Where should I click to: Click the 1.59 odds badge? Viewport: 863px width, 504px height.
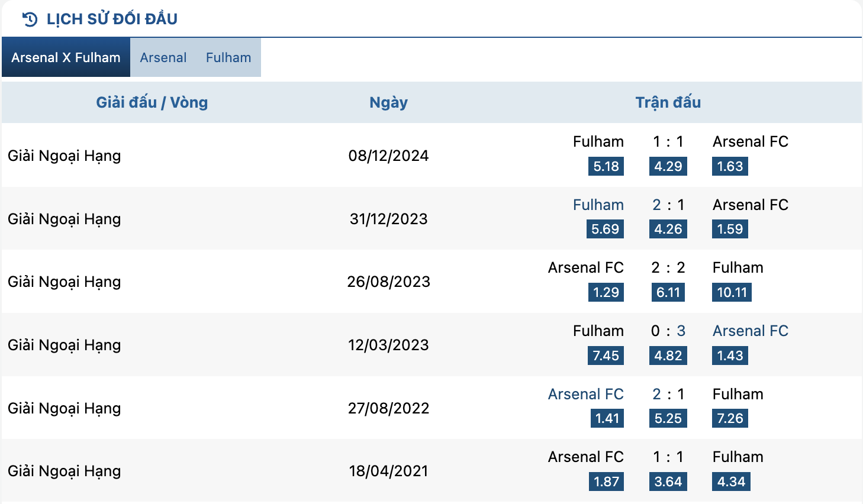(730, 229)
